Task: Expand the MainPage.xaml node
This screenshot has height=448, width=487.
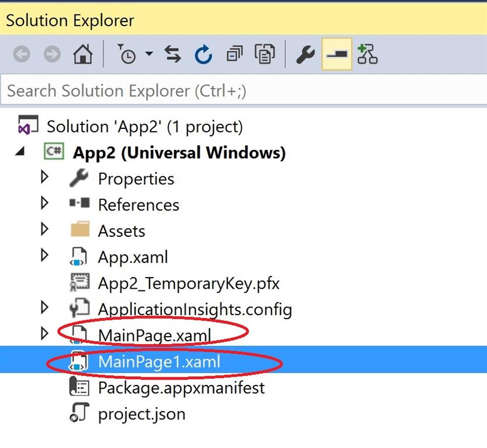Action: [x=45, y=333]
